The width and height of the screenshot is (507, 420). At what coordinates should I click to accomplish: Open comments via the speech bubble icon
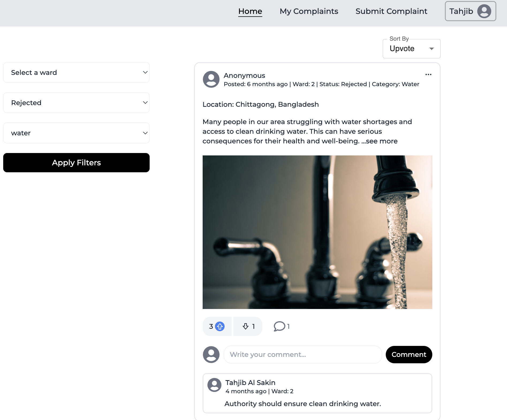pyautogui.click(x=279, y=326)
